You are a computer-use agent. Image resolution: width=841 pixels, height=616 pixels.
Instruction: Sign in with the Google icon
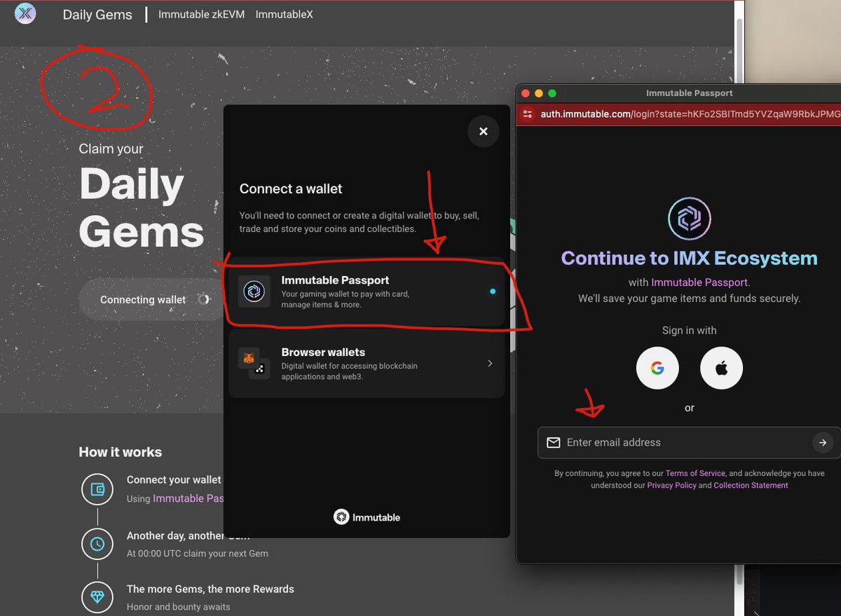(657, 368)
